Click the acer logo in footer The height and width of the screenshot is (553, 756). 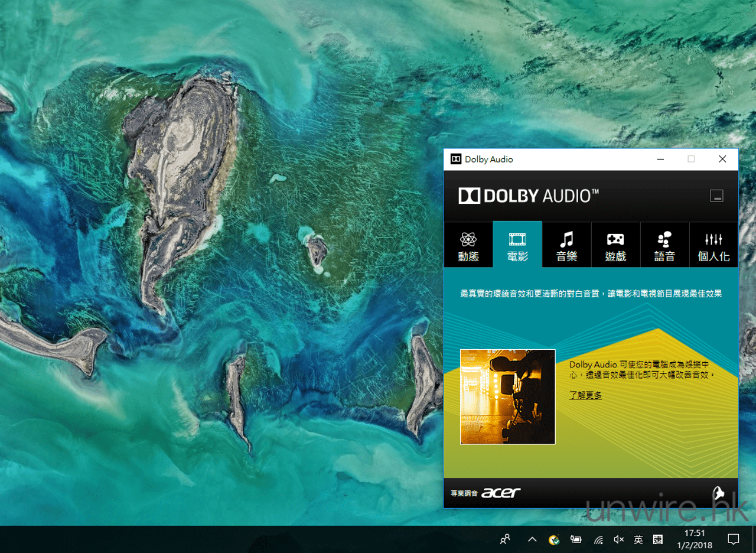click(x=501, y=493)
